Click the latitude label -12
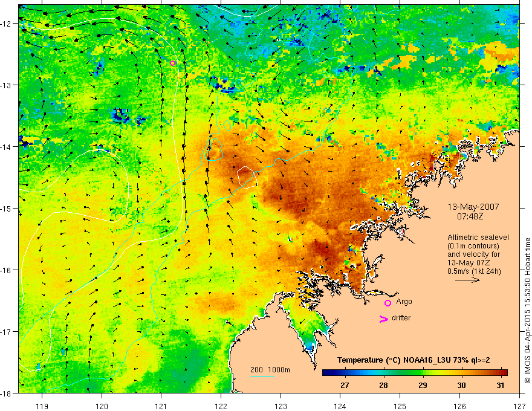 click(6, 24)
